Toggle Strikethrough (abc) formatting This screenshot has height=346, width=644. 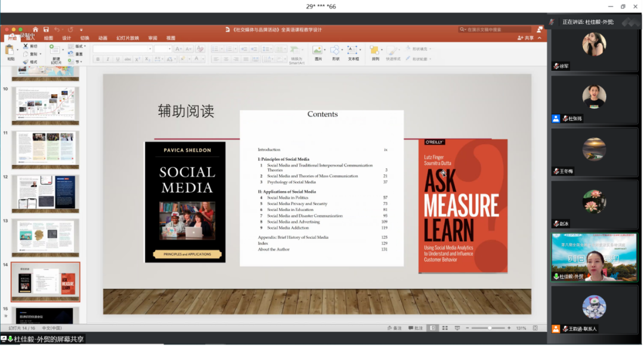coord(128,59)
